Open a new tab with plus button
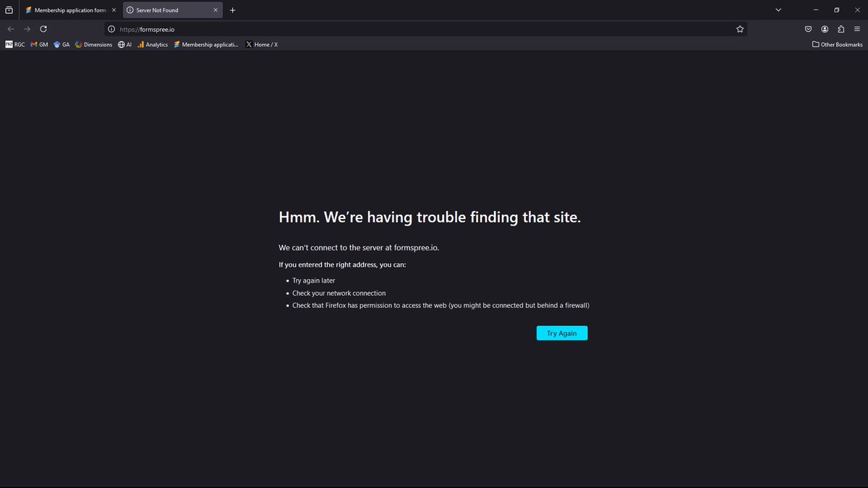Viewport: 868px width, 488px height. (233, 10)
